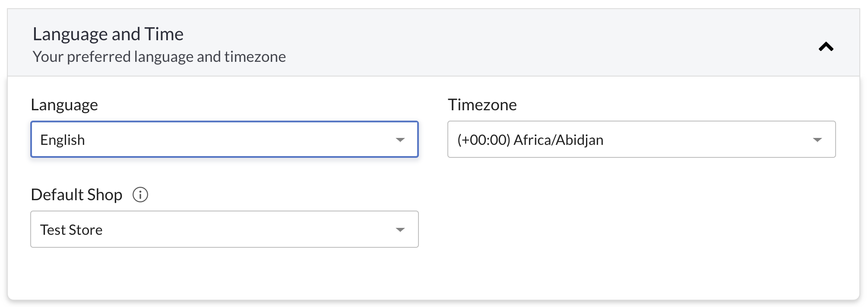The width and height of the screenshot is (868, 307).
Task: Click the blank panel space under Default Shop
Action: pyautogui.click(x=225, y=272)
